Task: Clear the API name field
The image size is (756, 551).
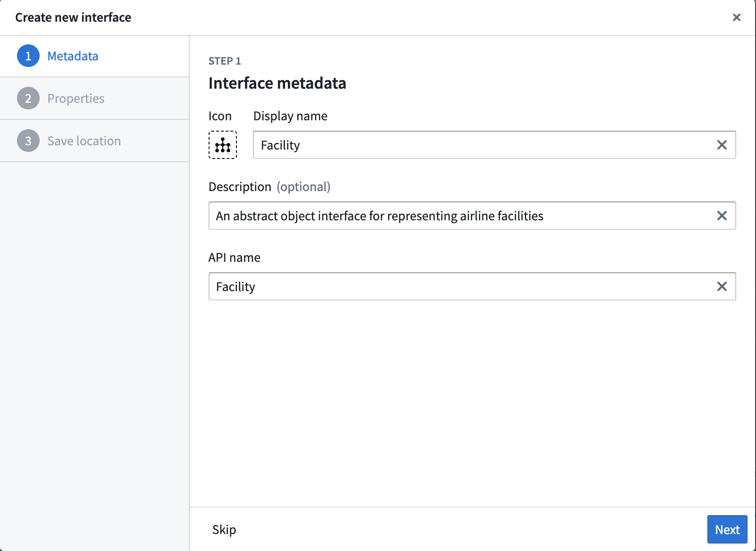Action: [722, 286]
